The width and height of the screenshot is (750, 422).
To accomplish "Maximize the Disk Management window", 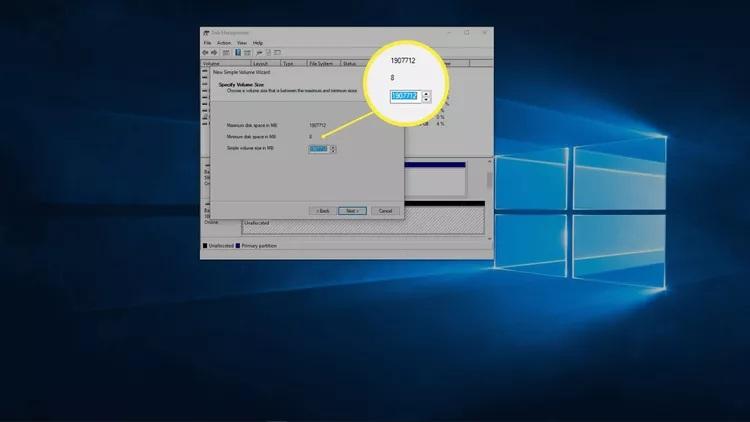I will (466, 33).
